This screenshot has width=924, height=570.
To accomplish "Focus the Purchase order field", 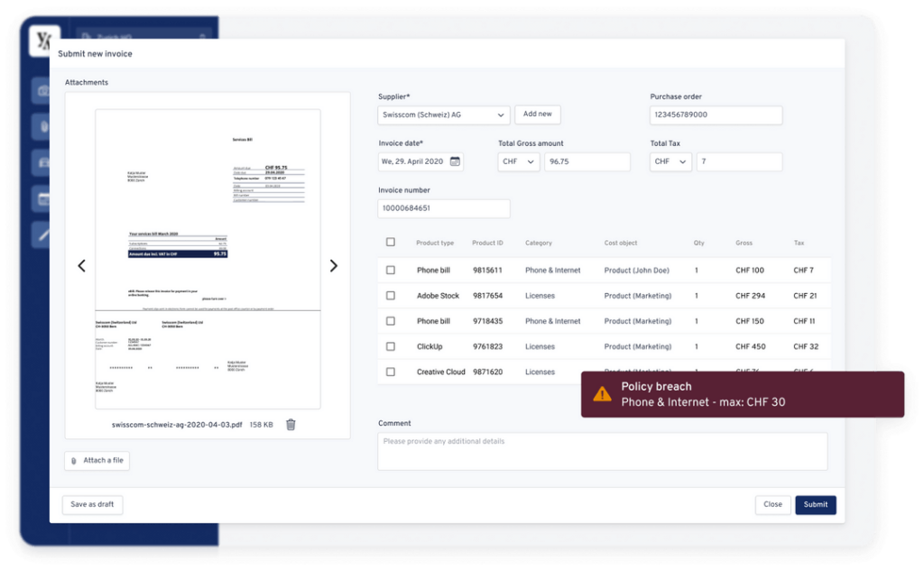I will tap(716, 115).
